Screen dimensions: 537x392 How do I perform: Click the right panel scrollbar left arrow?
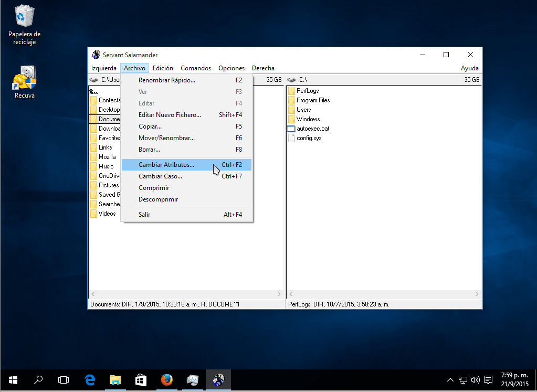point(291,294)
